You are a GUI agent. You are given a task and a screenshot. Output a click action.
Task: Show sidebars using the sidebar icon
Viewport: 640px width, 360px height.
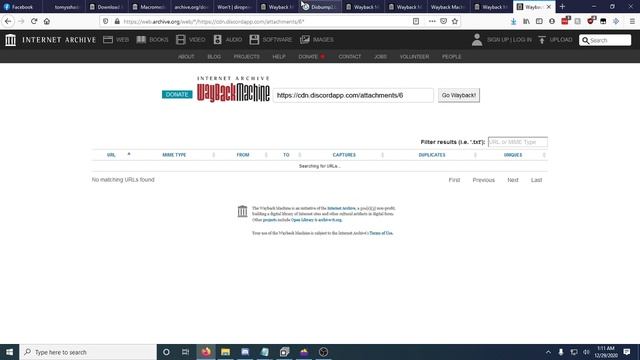click(539, 21)
